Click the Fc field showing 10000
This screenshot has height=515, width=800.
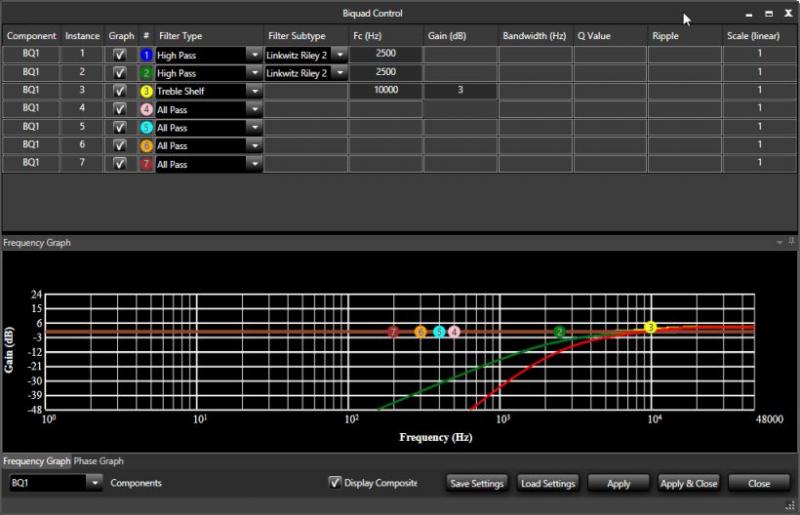tap(384, 91)
